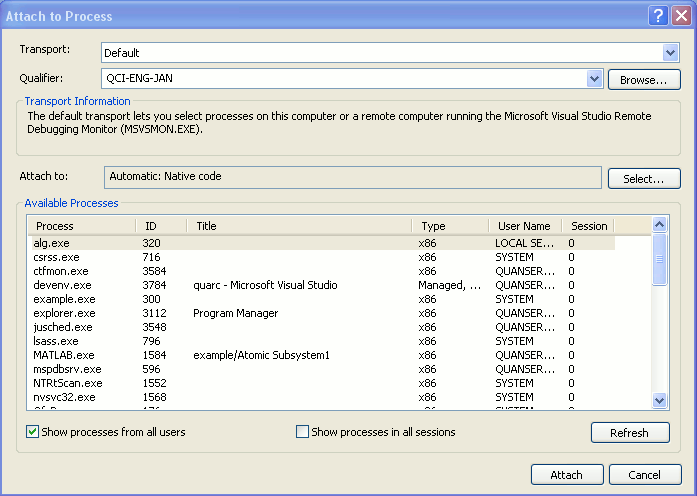Open the Qualifier dropdown arrow
The height and width of the screenshot is (496, 697).
(x=594, y=78)
